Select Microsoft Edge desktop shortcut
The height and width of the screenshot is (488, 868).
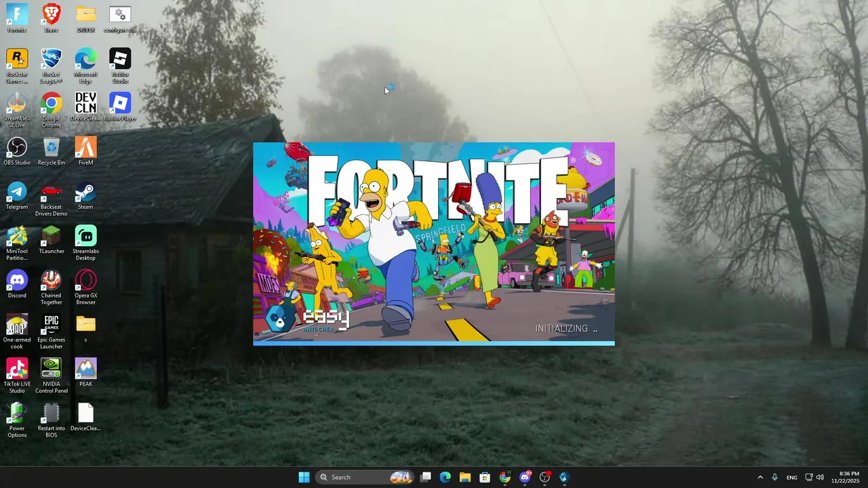[85, 66]
